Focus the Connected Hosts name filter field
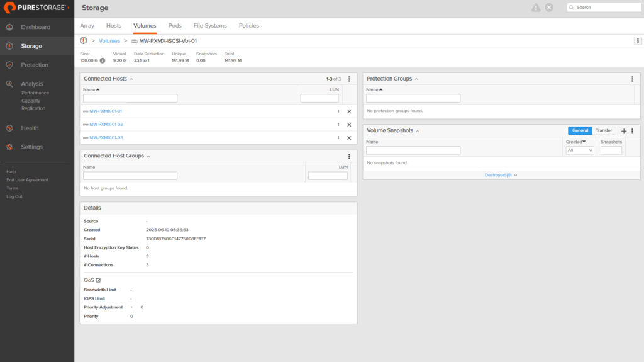 click(x=130, y=98)
